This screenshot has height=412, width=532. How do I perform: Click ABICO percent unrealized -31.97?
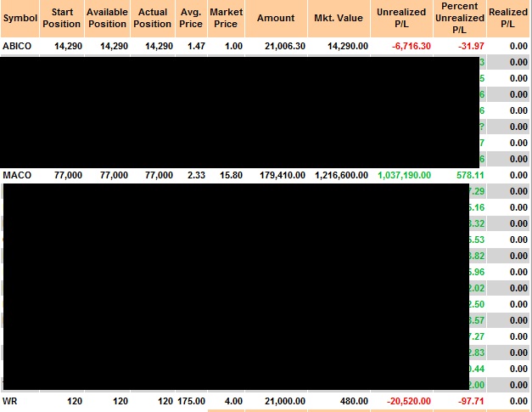click(471, 46)
